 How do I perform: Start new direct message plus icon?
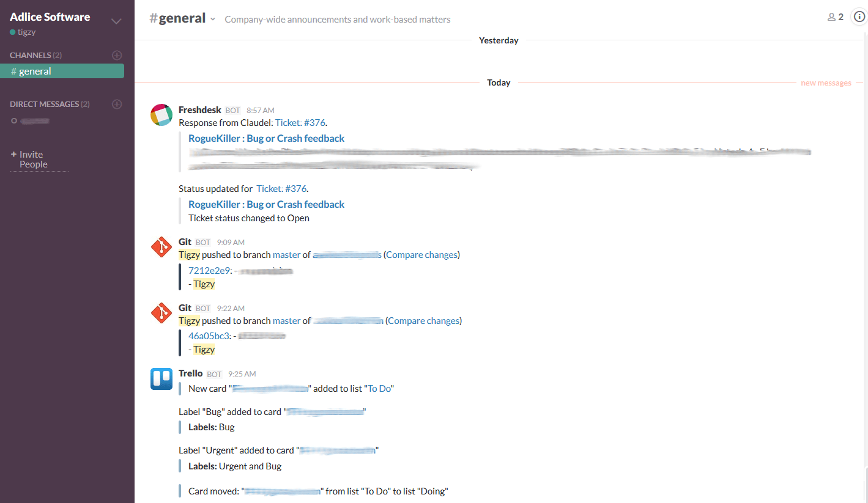coord(117,105)
